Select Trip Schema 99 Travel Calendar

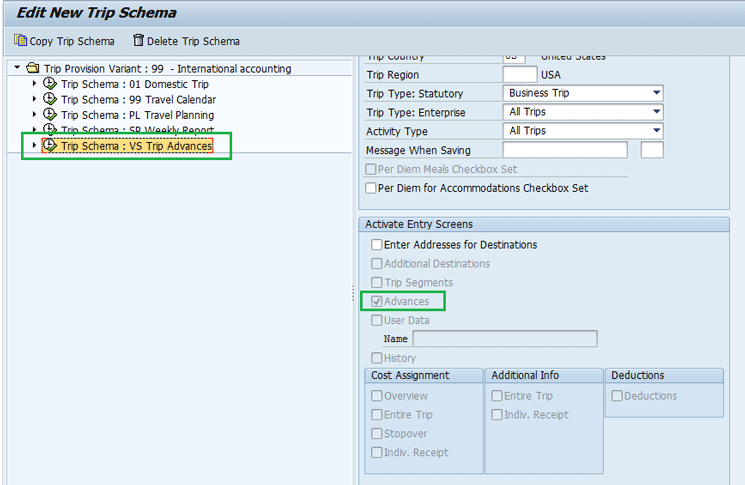point(138,100)
